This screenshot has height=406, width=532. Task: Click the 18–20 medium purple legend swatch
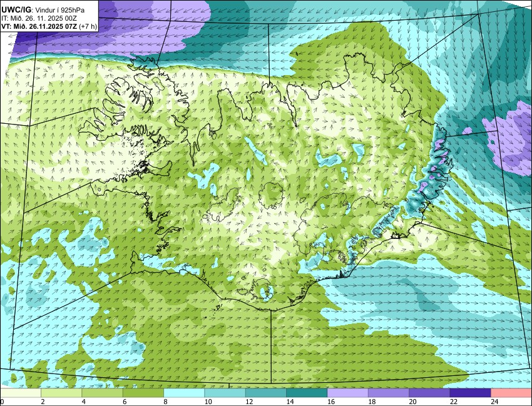(x=389, y=393)
